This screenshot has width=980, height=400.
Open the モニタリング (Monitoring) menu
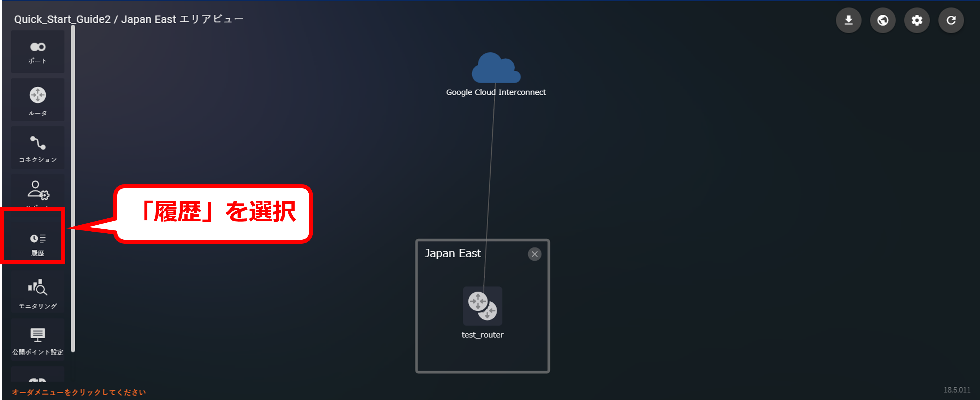click(x=37, y=293)
